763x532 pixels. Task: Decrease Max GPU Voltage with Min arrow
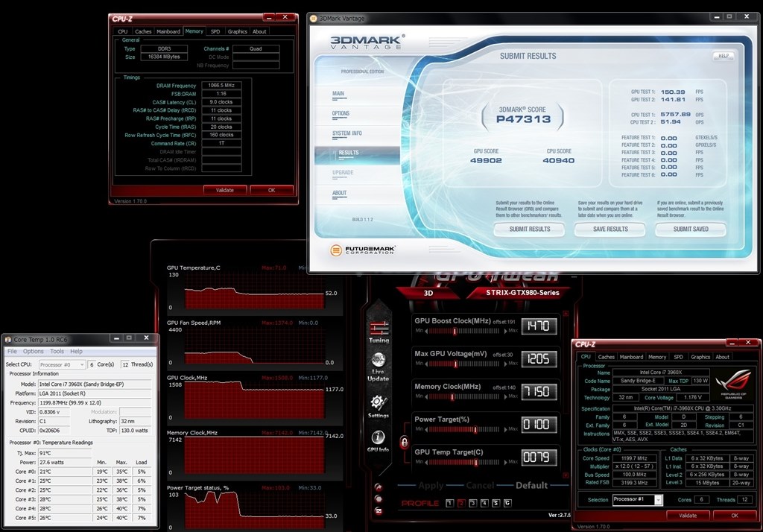(x=426, y=364)
